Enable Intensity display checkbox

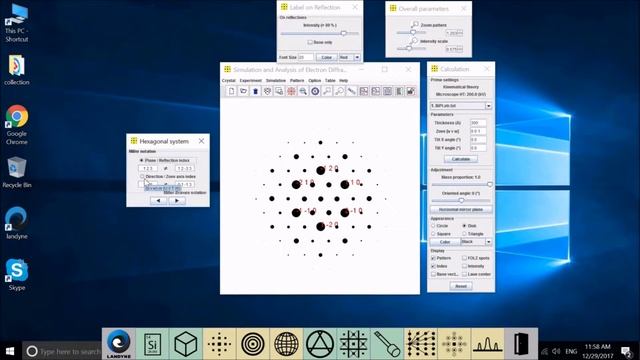click(x=464, y=266)
